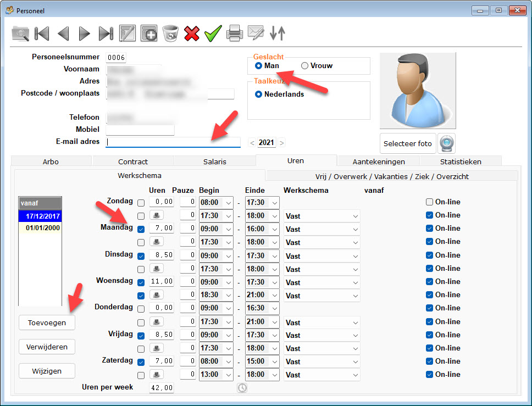Viewport: 532px width, 406px height.
Task: Select the Vrouw radio button
Action: point(305,66)
